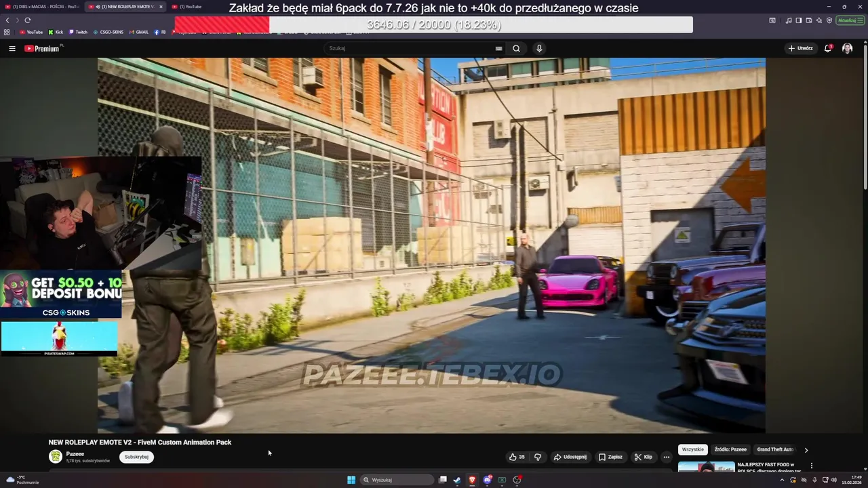Close the NEW ROLEPLAY EMOTE tab
Screen dimensions: 868x488
click(161, 7)
